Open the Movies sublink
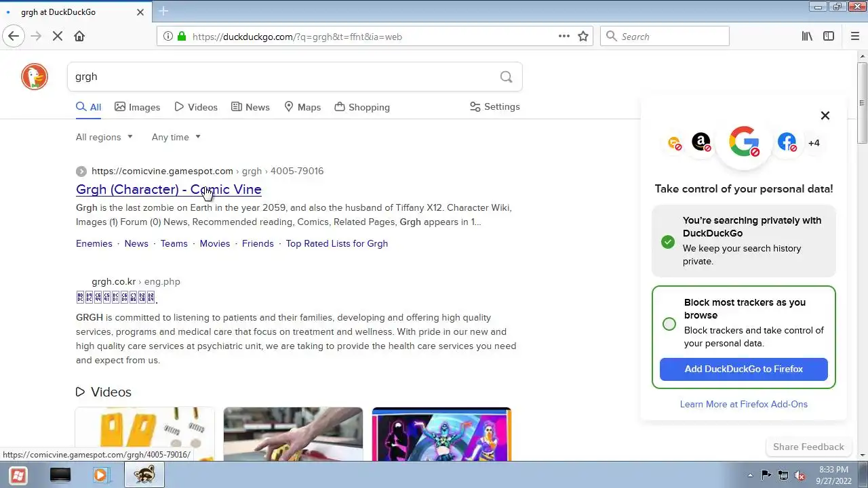Viewport: 868px width, 488px height. 215,243
